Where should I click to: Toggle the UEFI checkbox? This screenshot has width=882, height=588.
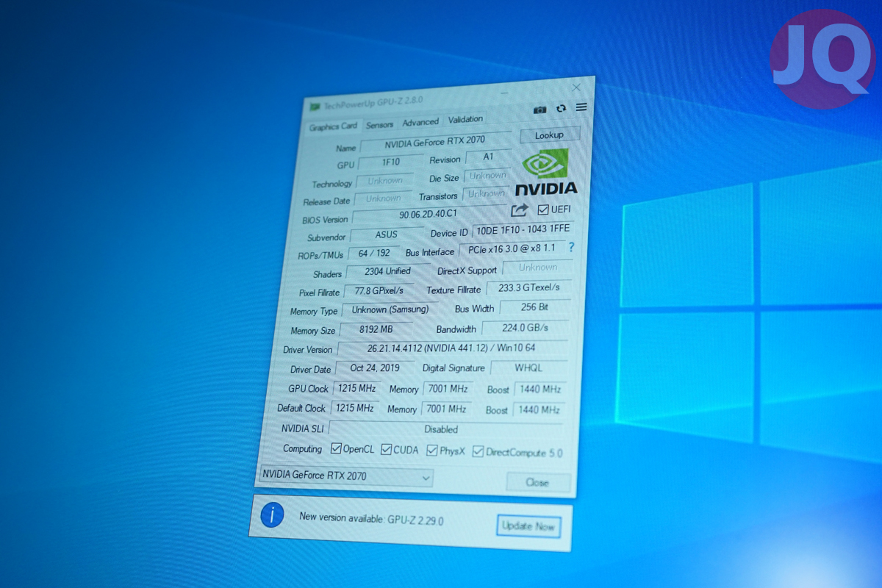[x=543, y=209]
